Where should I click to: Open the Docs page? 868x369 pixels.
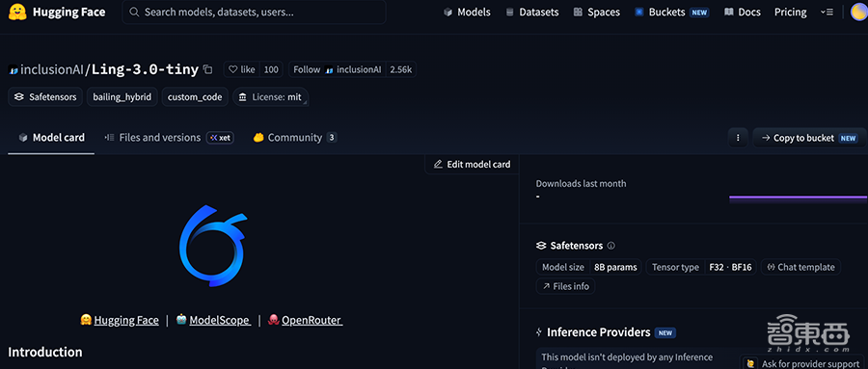pyautogui.click(x=743, y=12)
